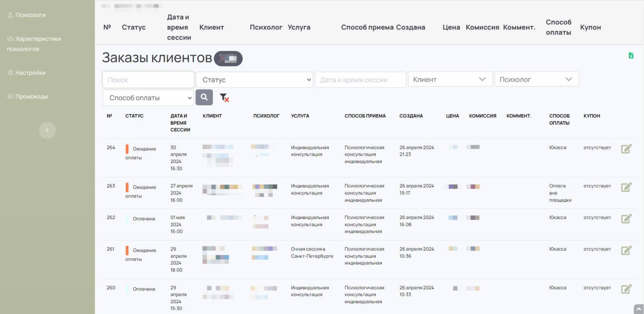Image resolution: width=644 pixels, height=314 pixels.
Task: Open the Способ оплаты dropdown
Action: coord(148,98)
